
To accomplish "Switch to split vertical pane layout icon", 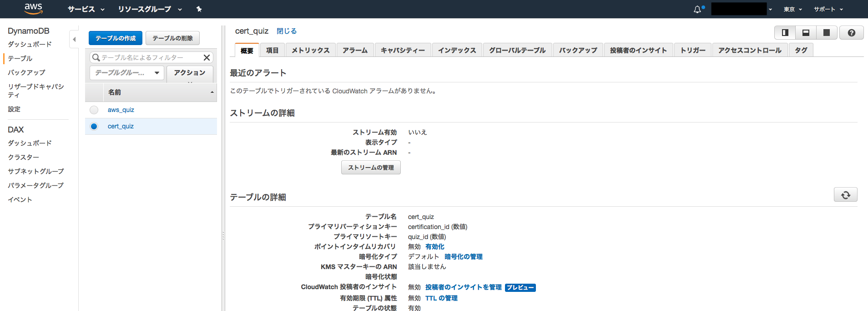I will point(785,33).
